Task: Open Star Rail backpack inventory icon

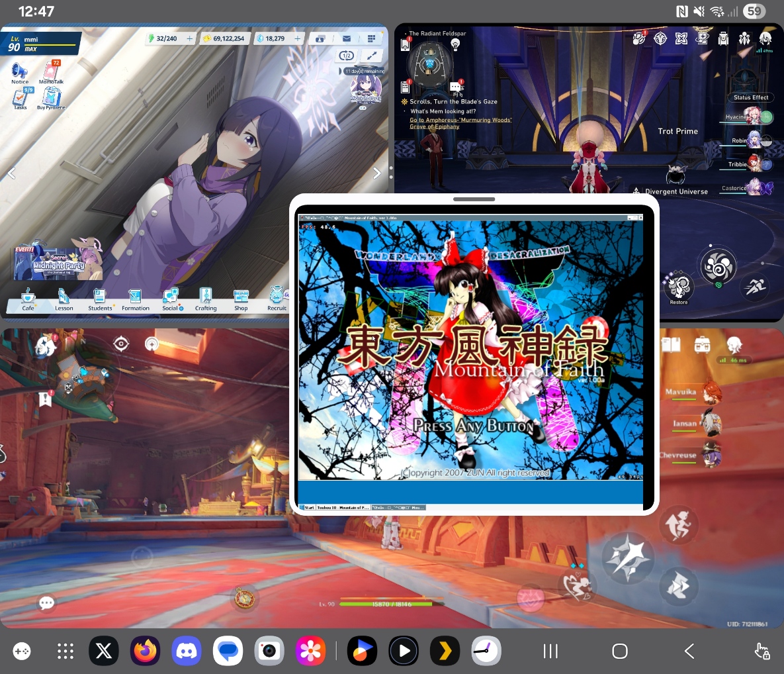Action: [x=724, y=38]
